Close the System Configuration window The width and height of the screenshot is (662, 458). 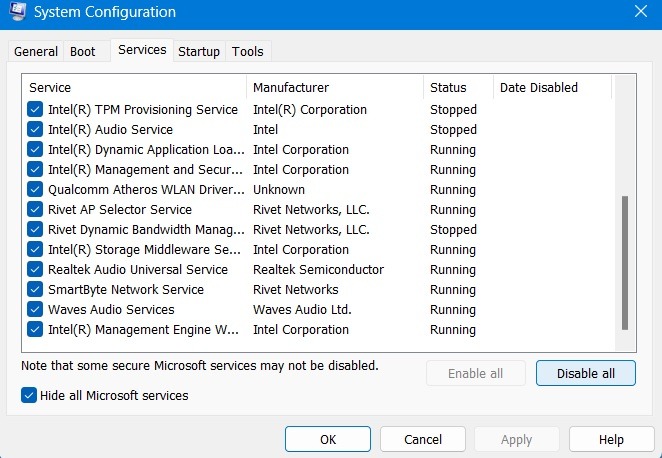click(640, 11)
